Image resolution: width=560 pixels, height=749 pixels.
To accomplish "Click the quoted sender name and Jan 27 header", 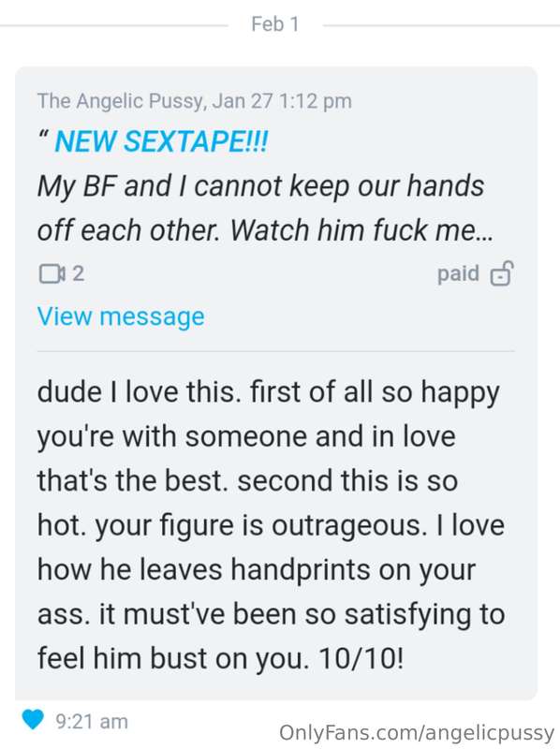I will [195, 101].
